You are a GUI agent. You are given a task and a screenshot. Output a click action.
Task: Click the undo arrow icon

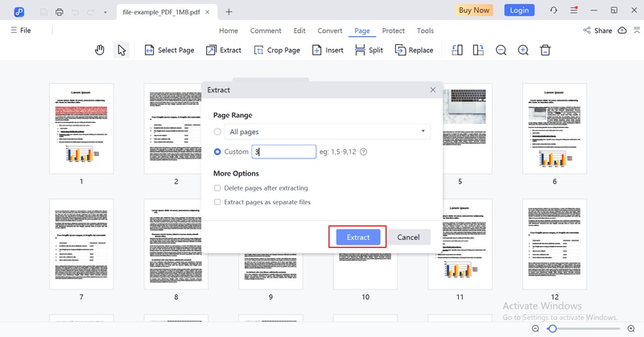(75, 12)
